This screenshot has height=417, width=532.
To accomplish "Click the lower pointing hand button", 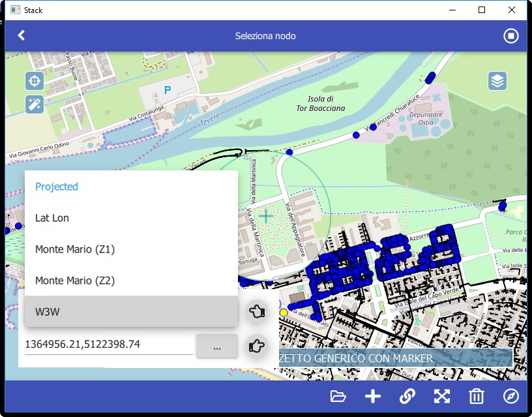I will click(258, 345).
